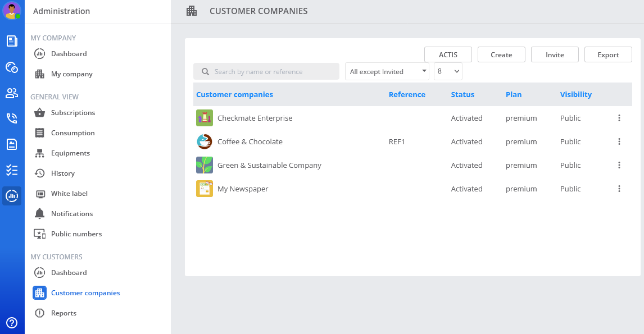Click the building icon beside Customer Companies title

[x=192, y=11]
